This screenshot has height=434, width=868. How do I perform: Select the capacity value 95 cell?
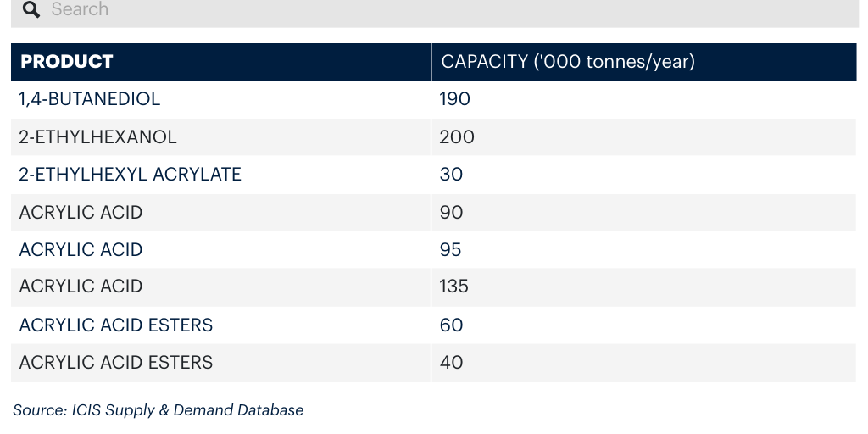644,250
